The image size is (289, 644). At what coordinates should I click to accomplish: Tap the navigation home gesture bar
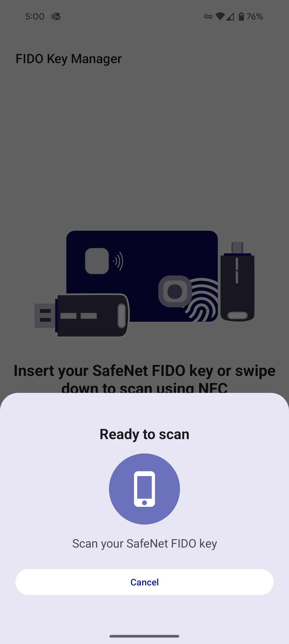[144, 636]
